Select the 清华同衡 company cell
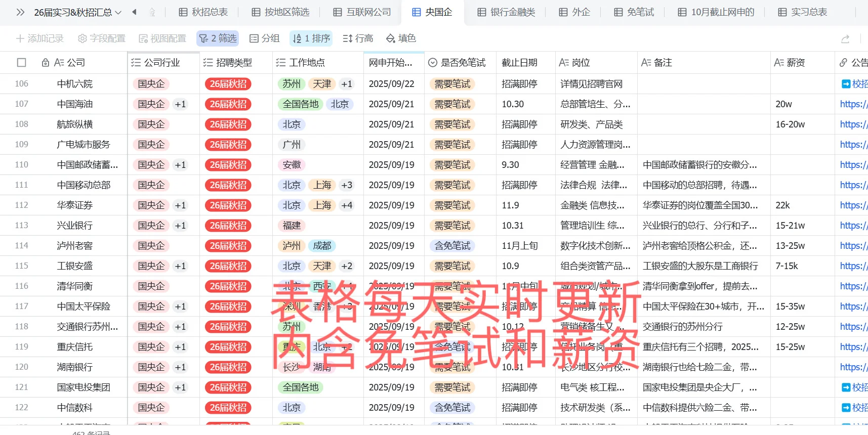This screenshot has height=435, width=868. coord(75,286)
